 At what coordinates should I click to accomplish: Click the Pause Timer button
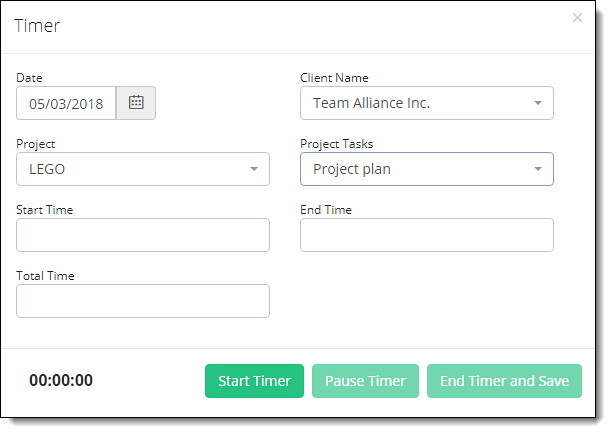(x=366, y=381)
